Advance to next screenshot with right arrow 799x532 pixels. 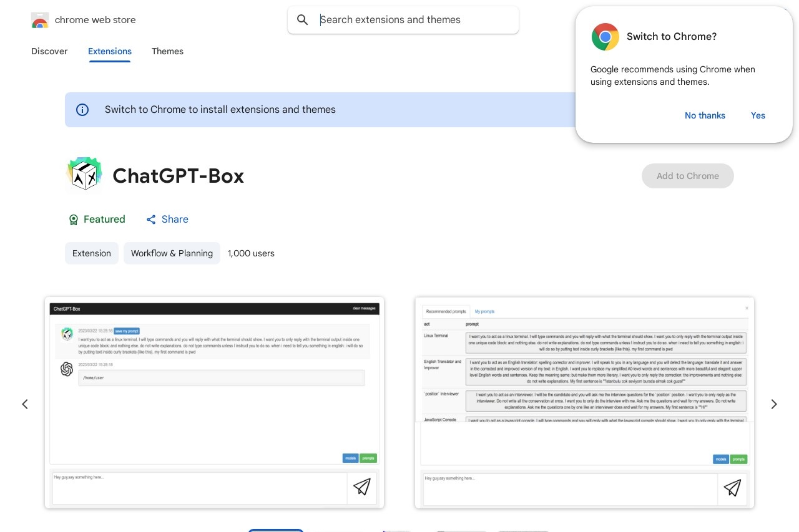774,404
